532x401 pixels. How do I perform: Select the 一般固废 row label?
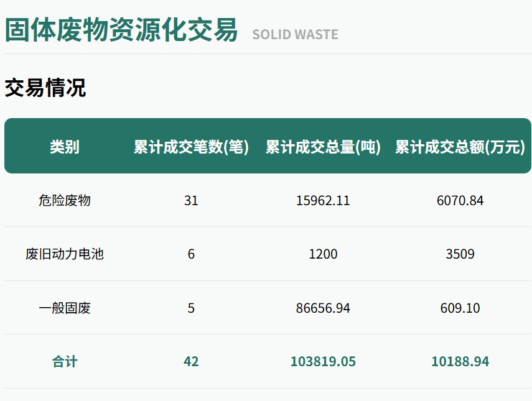(65, 308)
